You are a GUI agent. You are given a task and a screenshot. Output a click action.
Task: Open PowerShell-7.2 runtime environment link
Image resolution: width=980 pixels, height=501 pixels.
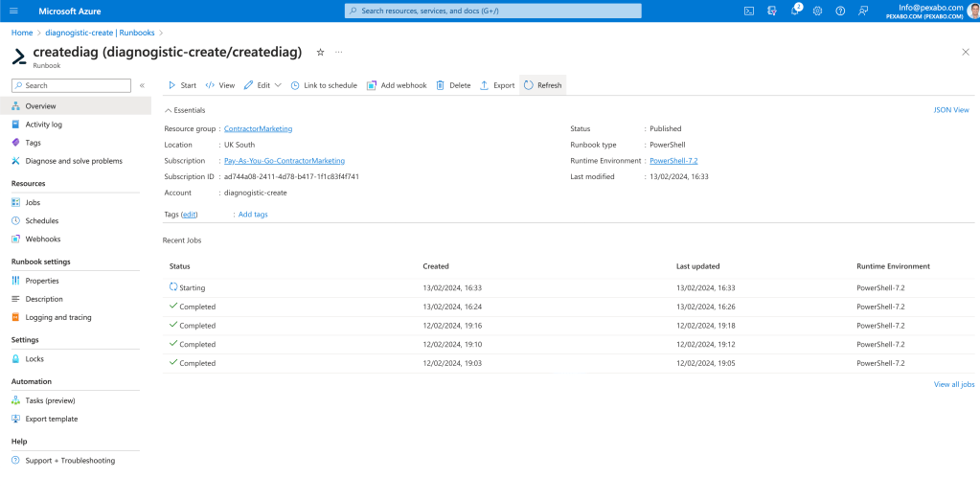673,161
